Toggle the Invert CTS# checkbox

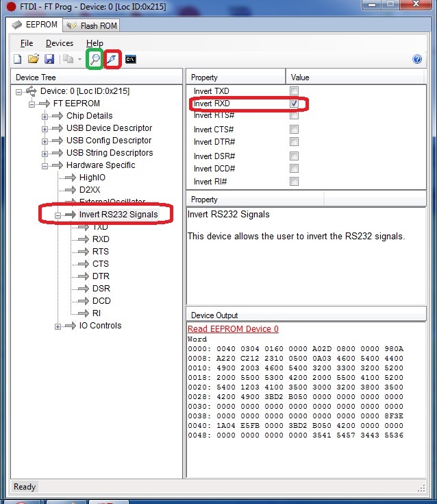coord(294,129)
